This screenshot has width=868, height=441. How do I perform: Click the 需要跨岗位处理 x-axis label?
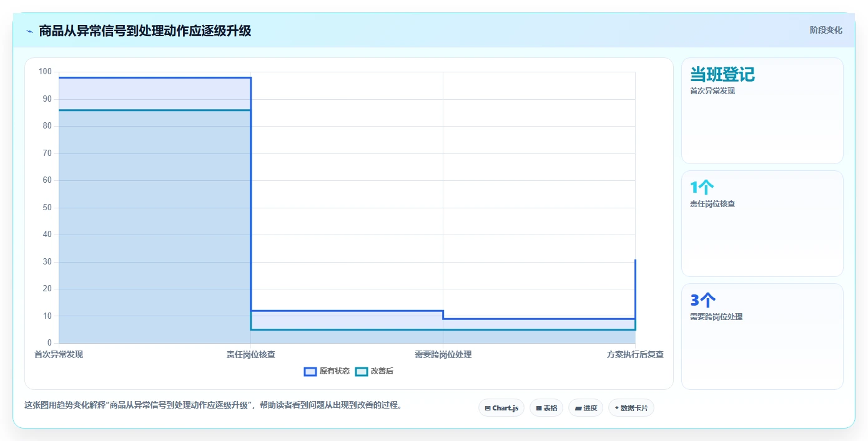click(x=443, y=354)
